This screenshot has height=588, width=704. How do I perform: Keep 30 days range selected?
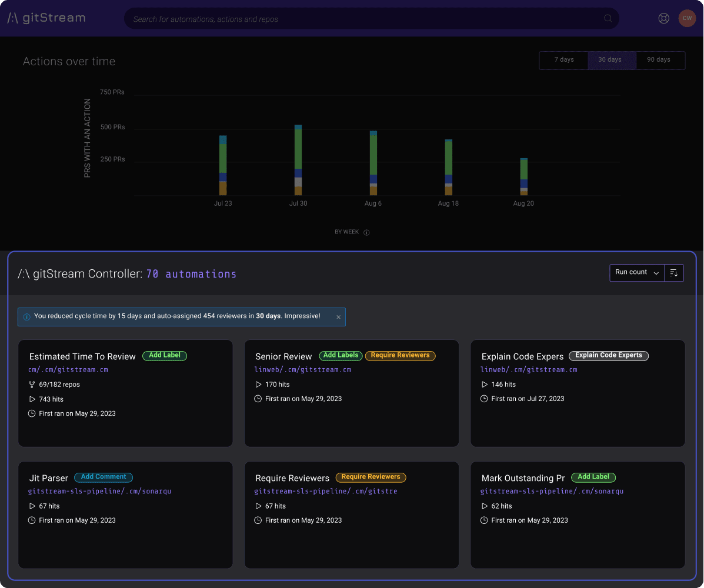[610, 59]
